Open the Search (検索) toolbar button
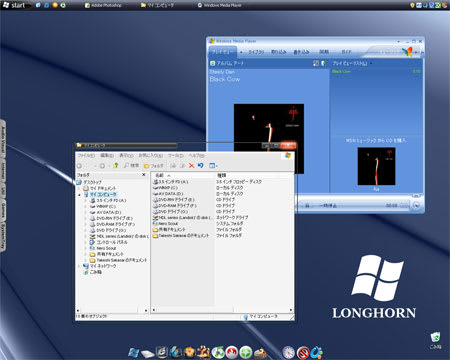Screen dimensions: 450x360 131,165
